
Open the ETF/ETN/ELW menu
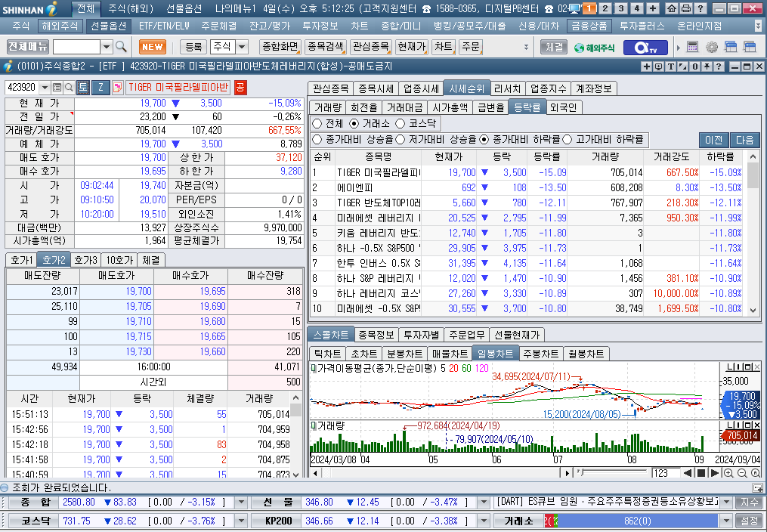[164, 26]
